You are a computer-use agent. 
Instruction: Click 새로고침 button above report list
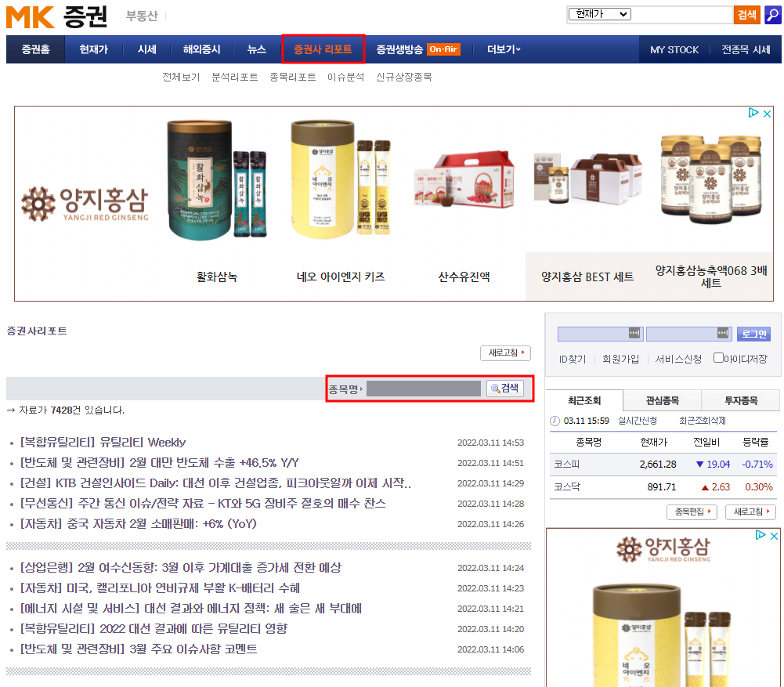point(505,353)
